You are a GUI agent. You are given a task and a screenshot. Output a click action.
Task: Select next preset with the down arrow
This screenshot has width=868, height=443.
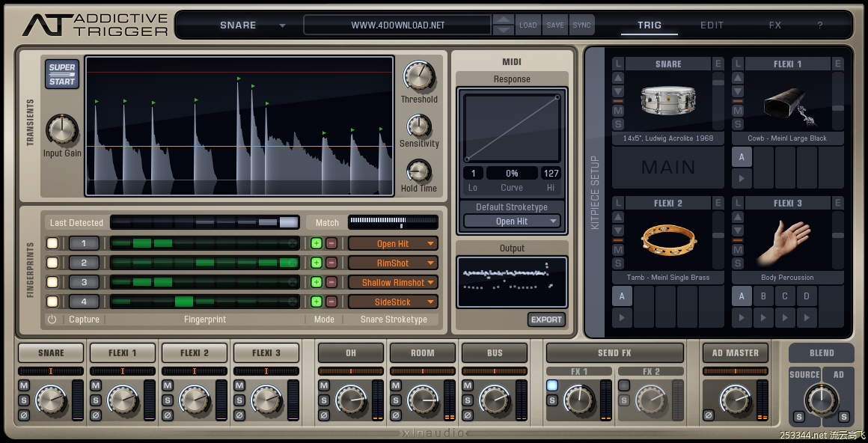click(503, 30)
